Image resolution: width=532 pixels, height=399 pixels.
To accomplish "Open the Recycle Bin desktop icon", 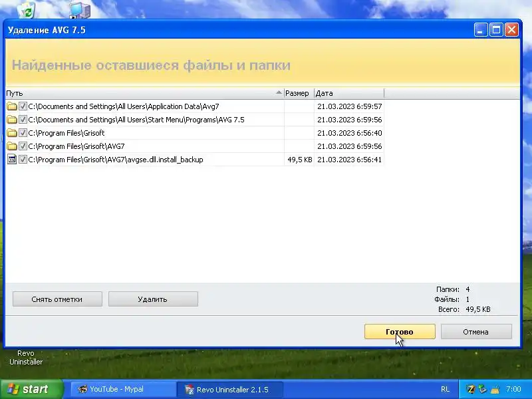I will [x=27, y=9].
